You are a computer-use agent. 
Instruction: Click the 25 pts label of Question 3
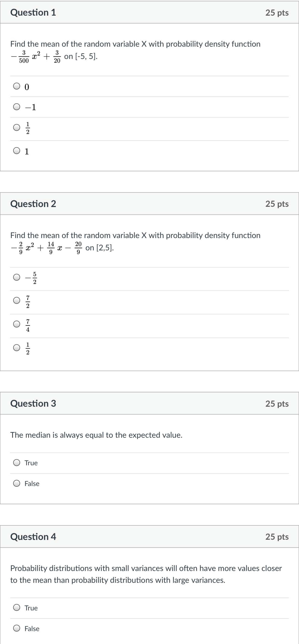(x=277, y=404)
